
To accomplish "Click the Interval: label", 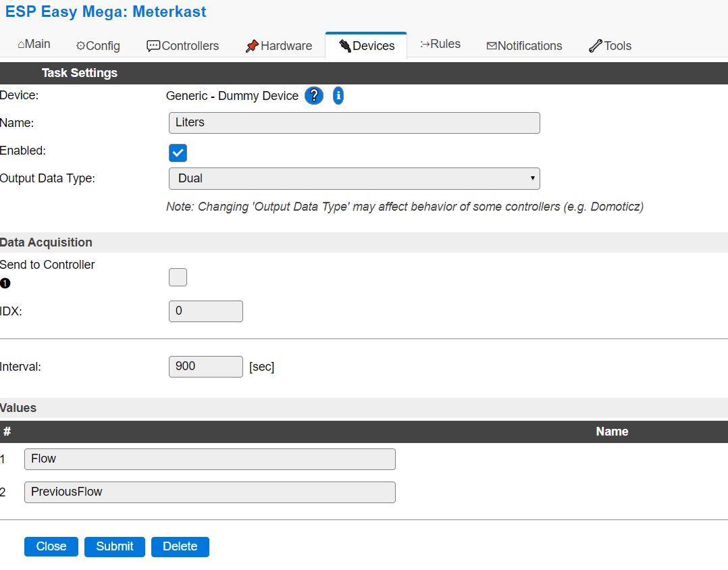I will click(x=20, y=367).
